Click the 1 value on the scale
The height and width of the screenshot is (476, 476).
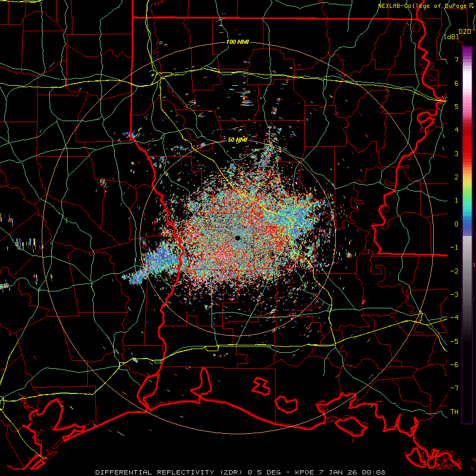(456, 200)
